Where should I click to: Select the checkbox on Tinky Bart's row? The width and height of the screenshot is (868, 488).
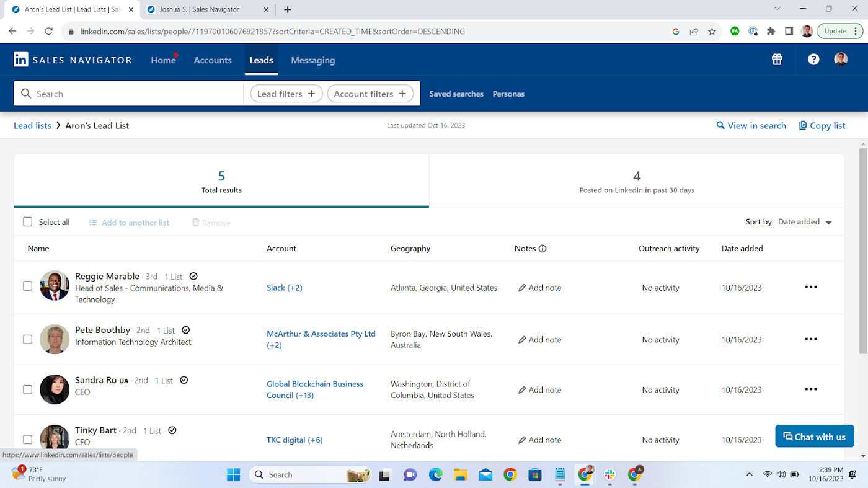coord(27,439)
